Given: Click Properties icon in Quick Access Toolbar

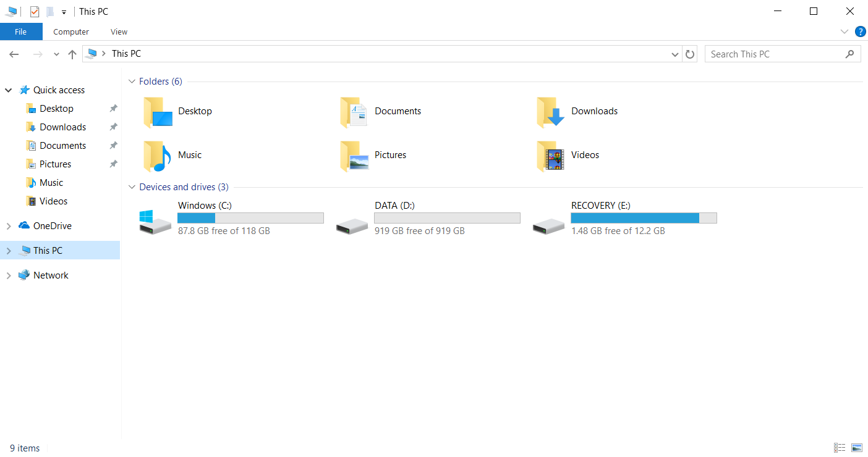Looking at the screenshot, I should [35, 12].
